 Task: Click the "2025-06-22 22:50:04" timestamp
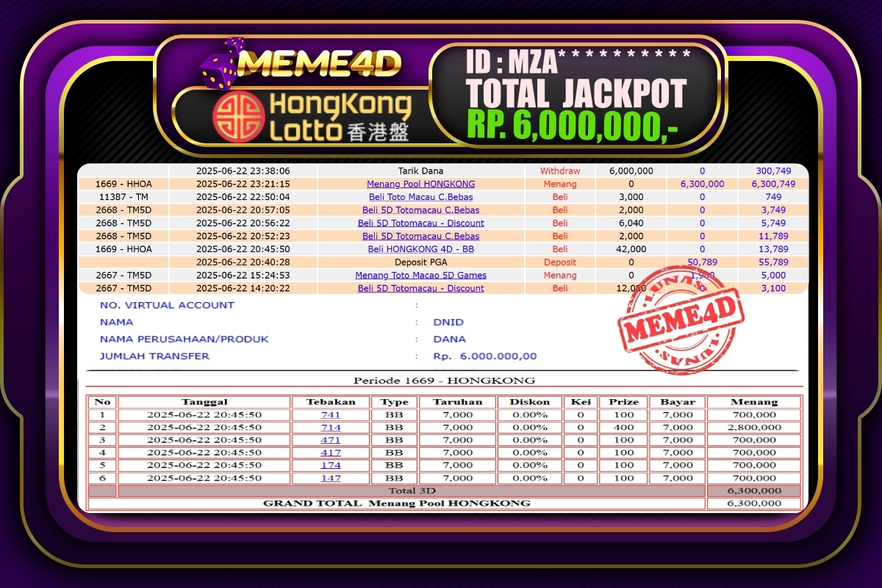(x=243, y=197)
